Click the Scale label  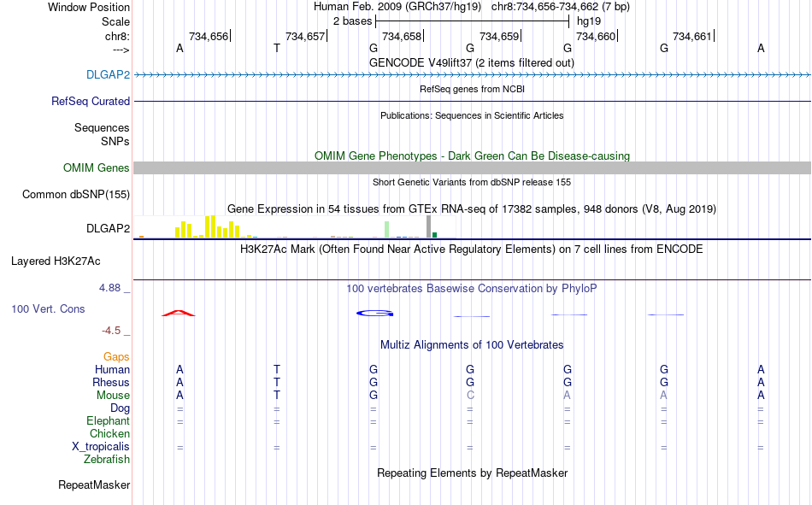tap(115, 21)
